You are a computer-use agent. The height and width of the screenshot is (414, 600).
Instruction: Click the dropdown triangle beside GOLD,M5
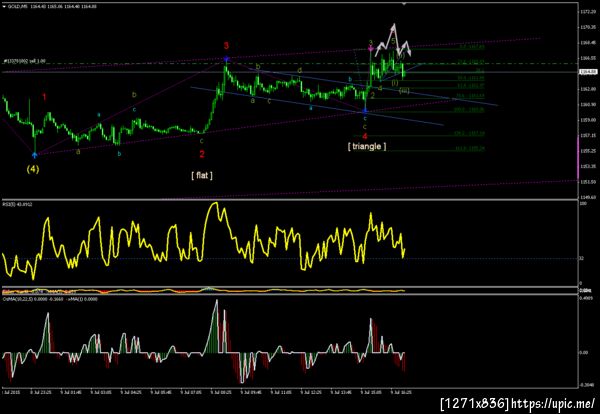(4, 6)
